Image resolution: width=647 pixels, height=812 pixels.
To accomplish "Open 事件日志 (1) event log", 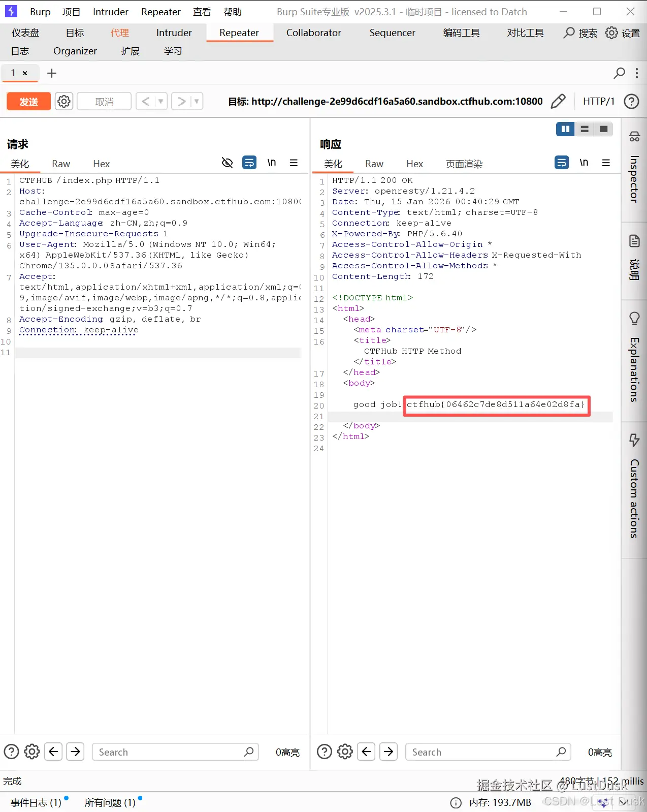I will click(x=36, y=802).
